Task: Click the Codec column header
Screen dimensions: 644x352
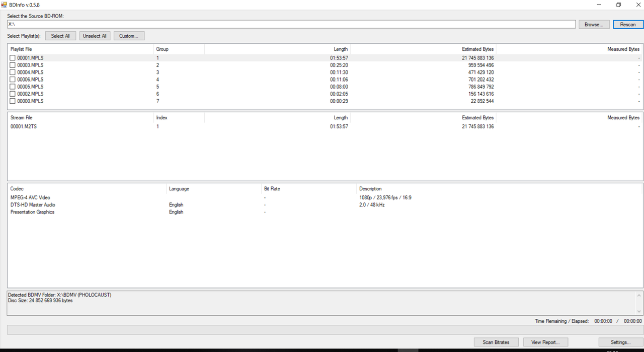Action: tap(88, 189)
